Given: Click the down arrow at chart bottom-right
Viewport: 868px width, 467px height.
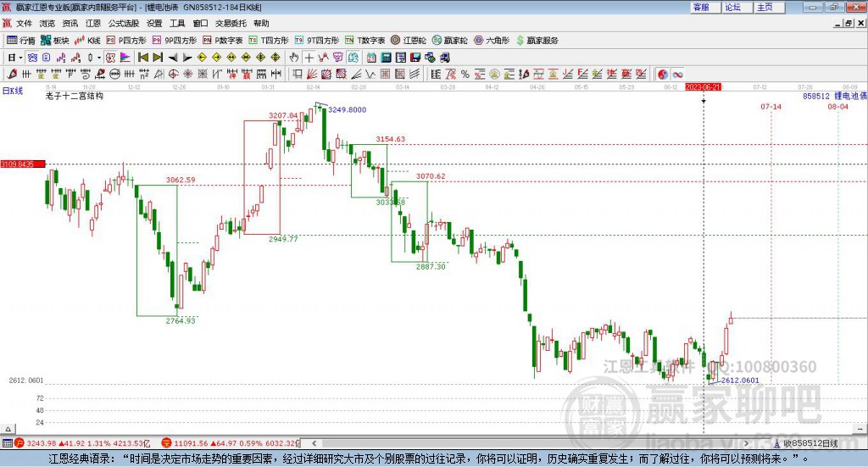Looking at the screenshot, I should 860,429.
